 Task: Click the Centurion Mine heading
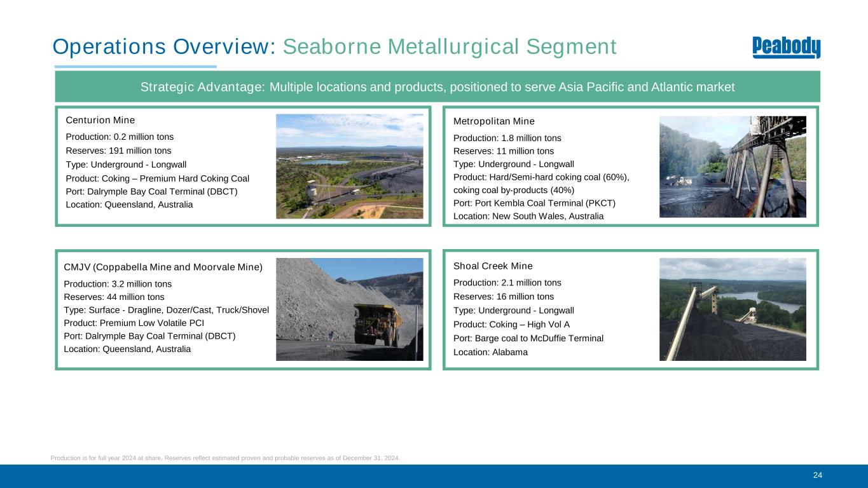[x=100, y=120]
